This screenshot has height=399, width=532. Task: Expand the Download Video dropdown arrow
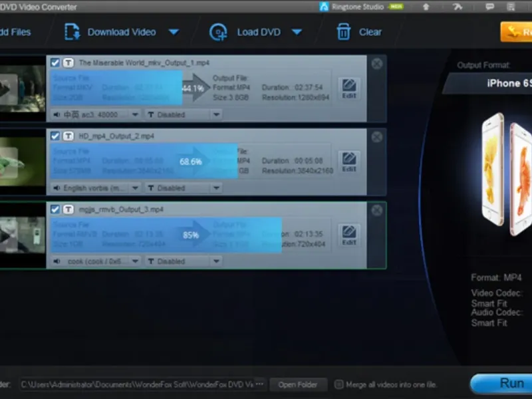pyautogui.click(x=174, y=32)
